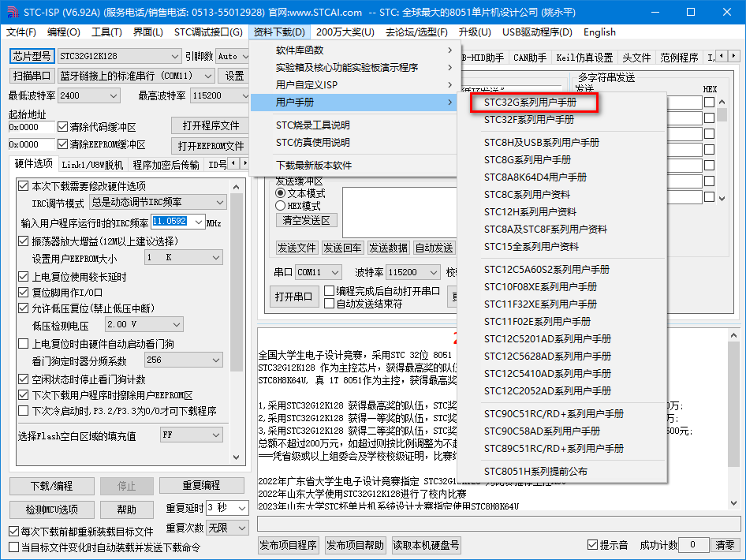Image resolution: width=746 pixels, height=560 pixels.
Task: Open STC8051H系列提前公布 entry
Action: [535, 471]
